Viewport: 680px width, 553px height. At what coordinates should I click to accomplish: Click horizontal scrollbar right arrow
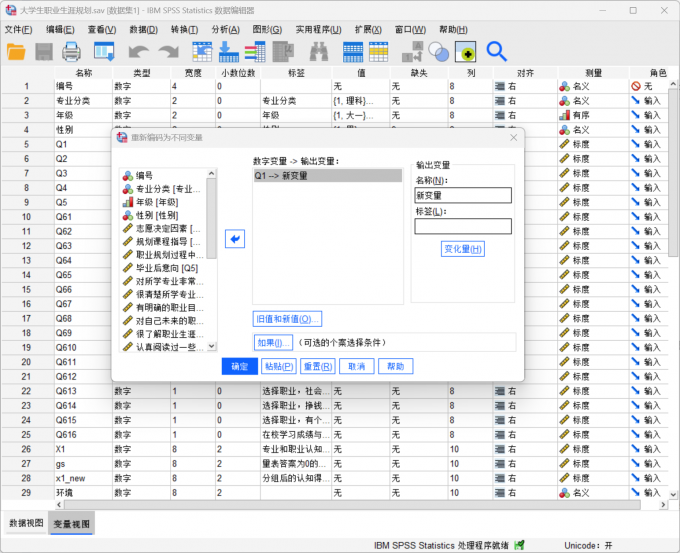coord(663,505)
